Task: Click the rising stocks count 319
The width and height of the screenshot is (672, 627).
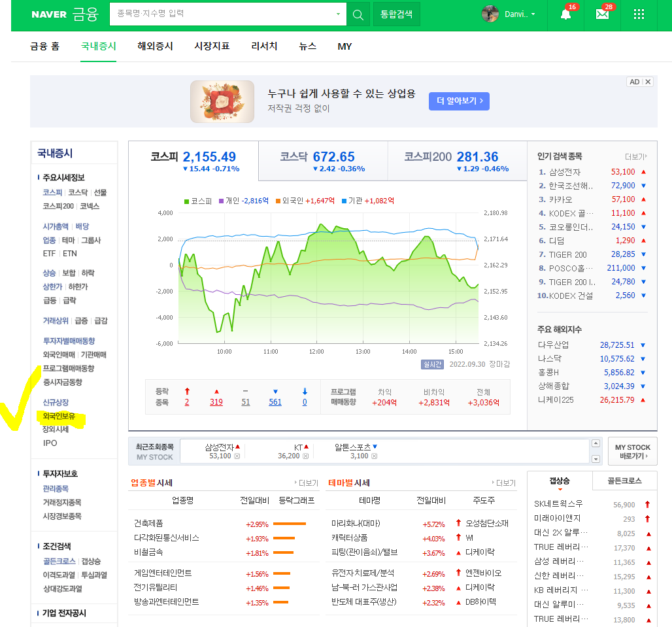Action: [x=216, y=402]
